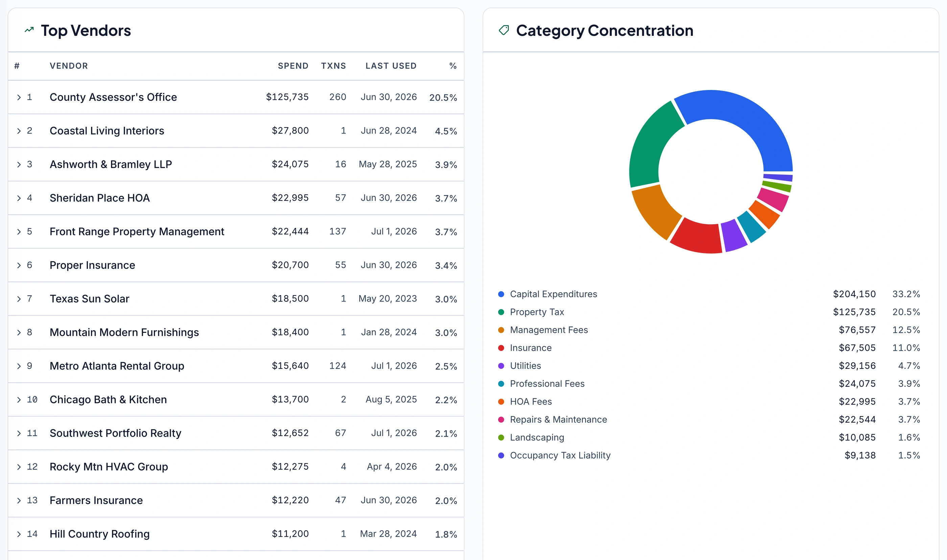
Task: Expand the Front Range Property Management row
Action: pyautogui.click(x=19, y=232)
